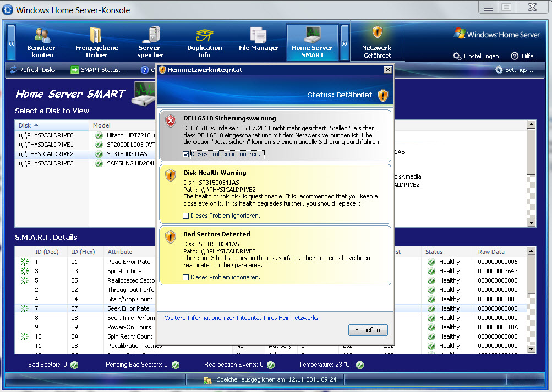
Task: Select disk \\.\PHYSICALDRIVE2
Action: point(46,154)
